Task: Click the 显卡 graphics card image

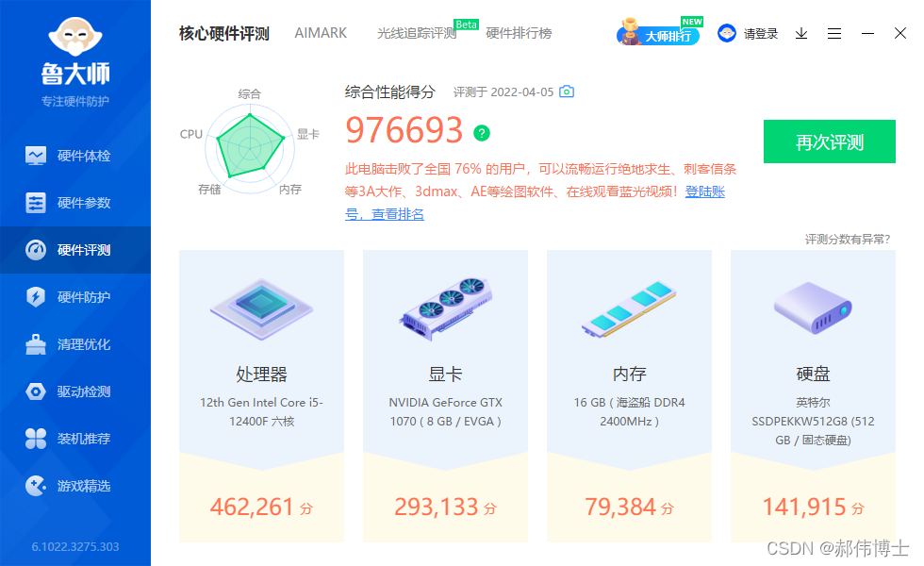Action: 445,309
